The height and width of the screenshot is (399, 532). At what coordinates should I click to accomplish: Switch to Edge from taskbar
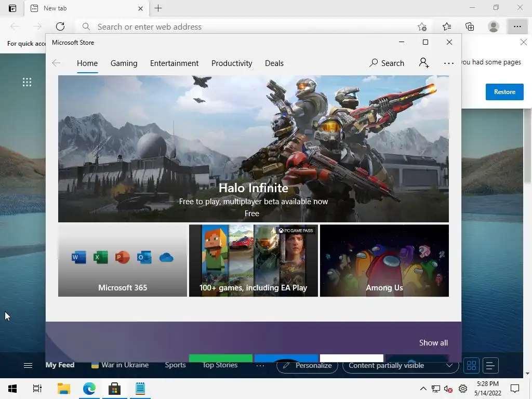[89, 389]
